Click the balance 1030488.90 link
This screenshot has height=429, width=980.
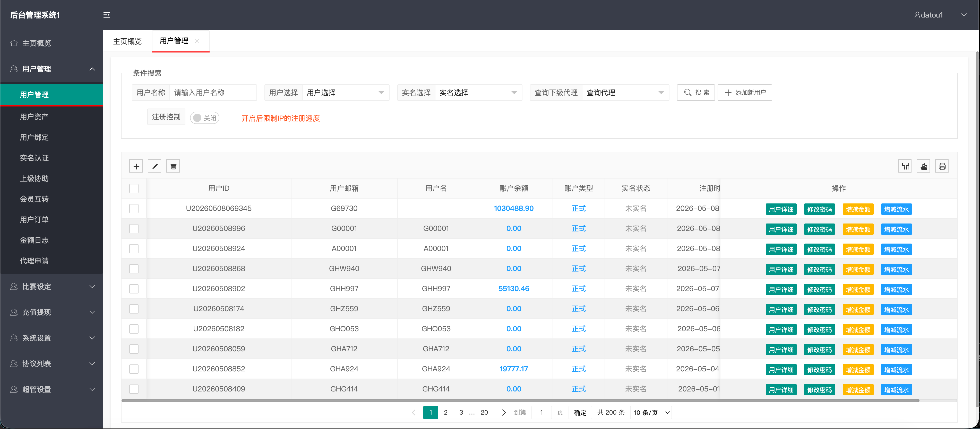(514, 208)
